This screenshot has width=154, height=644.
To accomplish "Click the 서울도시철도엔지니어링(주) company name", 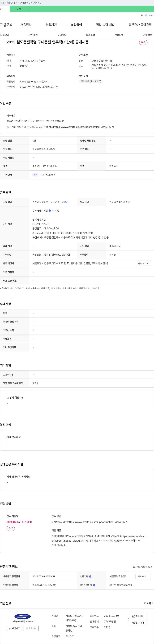I will [74, 618].
